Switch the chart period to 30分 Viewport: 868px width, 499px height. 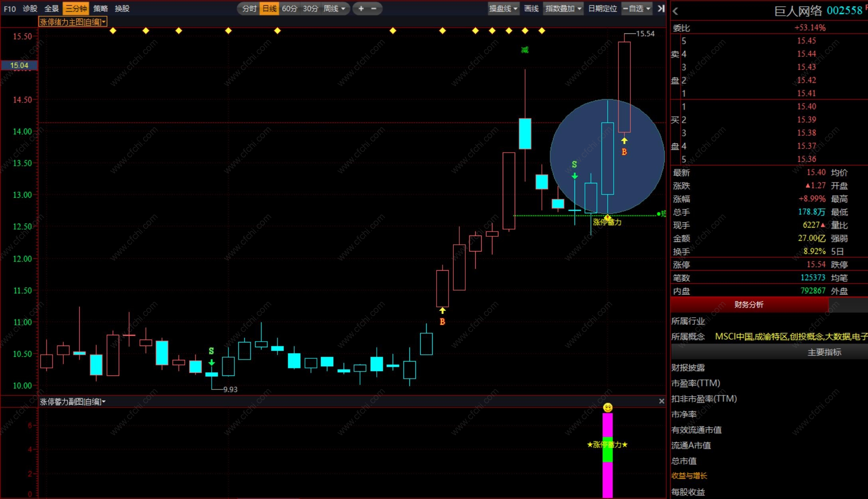pos(310,8)
